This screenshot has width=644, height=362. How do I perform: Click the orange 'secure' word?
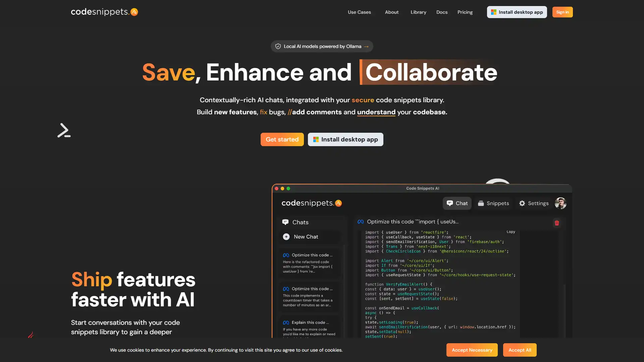pyautogui.click(x=363, y=100)
